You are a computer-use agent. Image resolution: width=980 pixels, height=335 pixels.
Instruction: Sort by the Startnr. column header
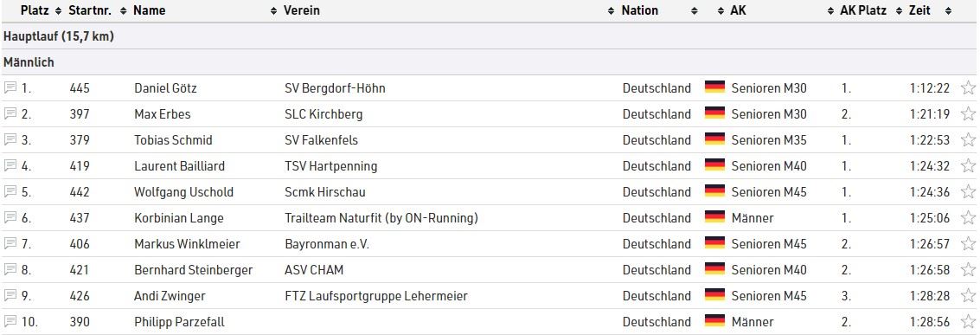pyautogui.click(x=89, y=10)
